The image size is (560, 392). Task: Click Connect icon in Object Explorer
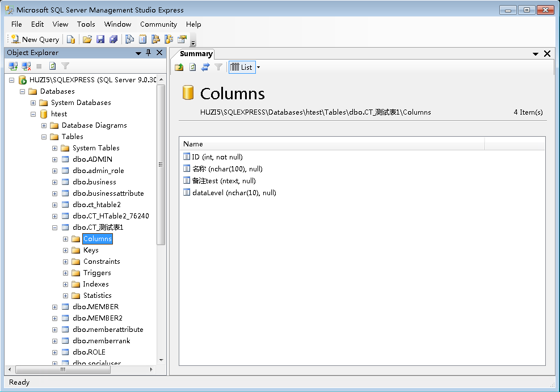(x=13, y=66)
